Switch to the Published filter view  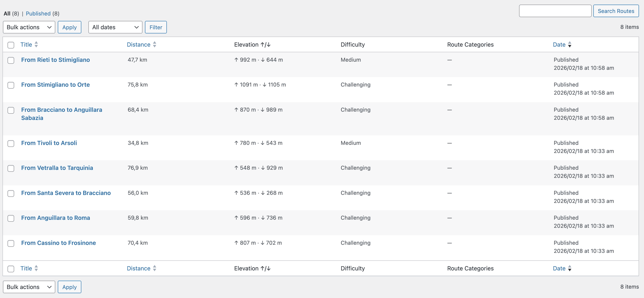(38, 14)
